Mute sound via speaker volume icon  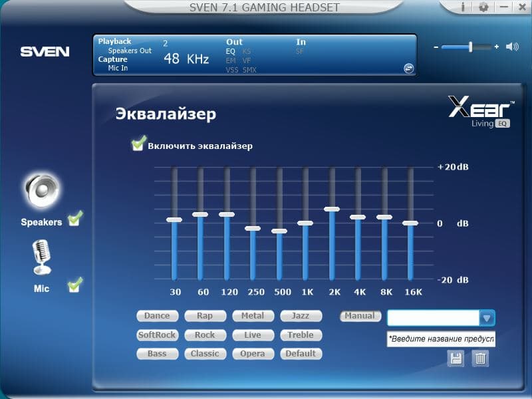pos(512,47)
